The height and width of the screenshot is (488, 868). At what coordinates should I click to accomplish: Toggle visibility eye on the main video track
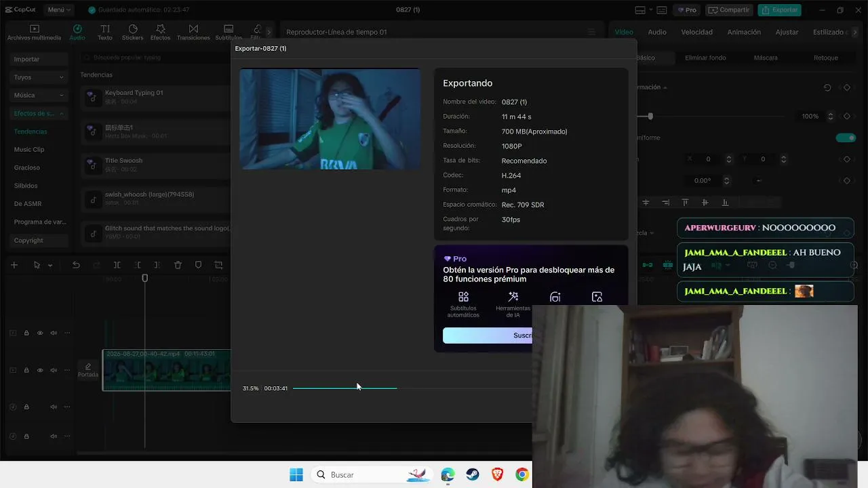pos(40,370)
